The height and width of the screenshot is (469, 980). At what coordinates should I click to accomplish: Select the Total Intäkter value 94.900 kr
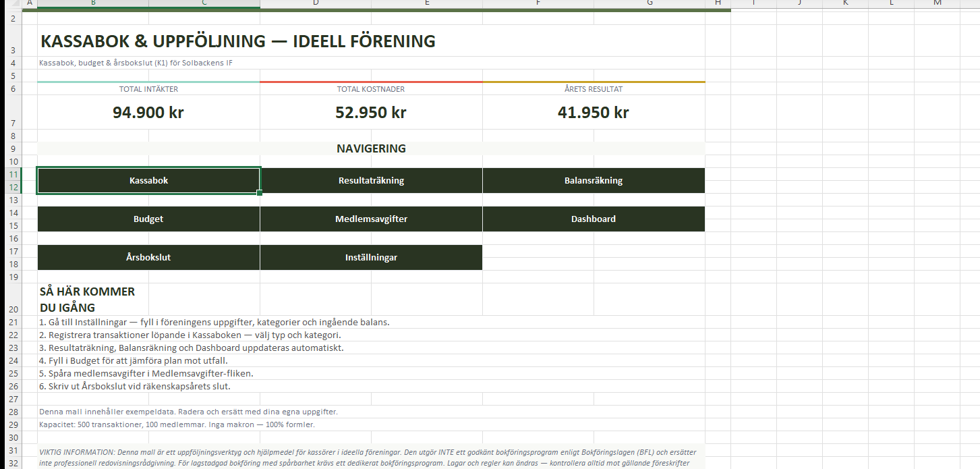(148, 112)
